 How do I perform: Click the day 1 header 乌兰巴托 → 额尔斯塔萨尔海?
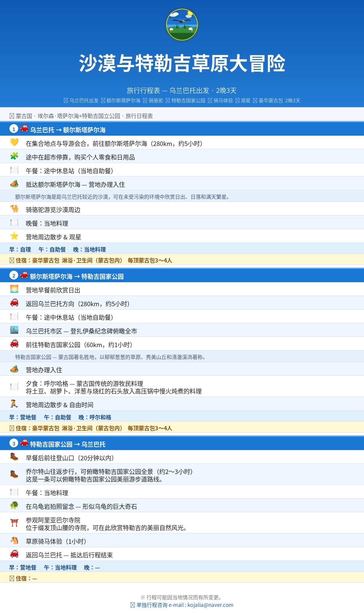(182, 129)
